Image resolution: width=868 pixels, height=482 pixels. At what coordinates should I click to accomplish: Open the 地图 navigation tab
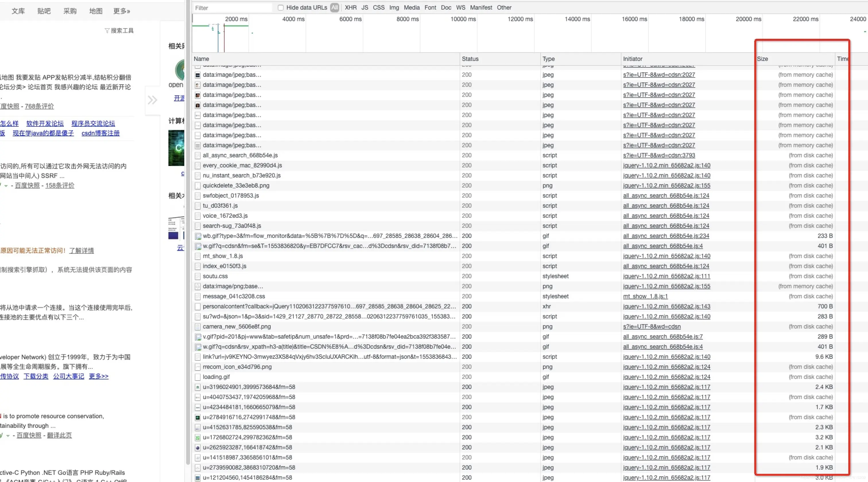(x=96, y=11)
